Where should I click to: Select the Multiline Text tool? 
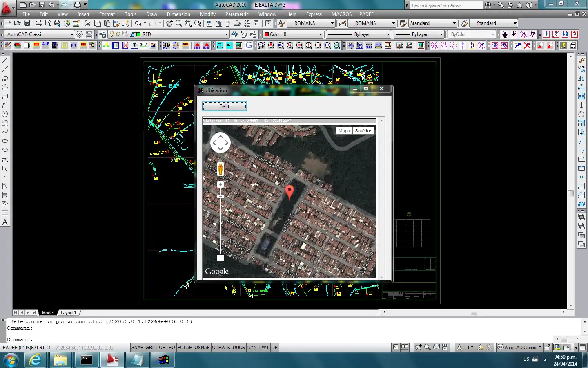click(x=5, y=222)
